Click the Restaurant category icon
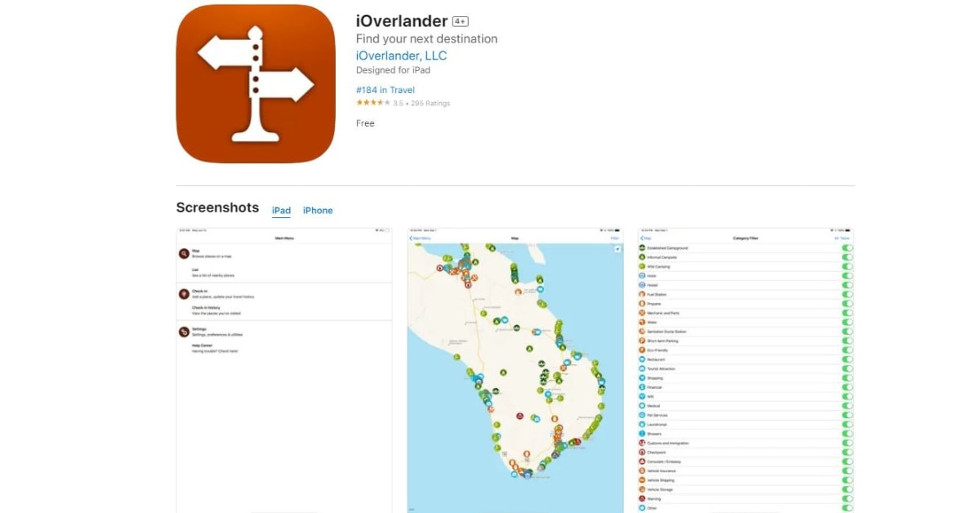 (642, 359)
